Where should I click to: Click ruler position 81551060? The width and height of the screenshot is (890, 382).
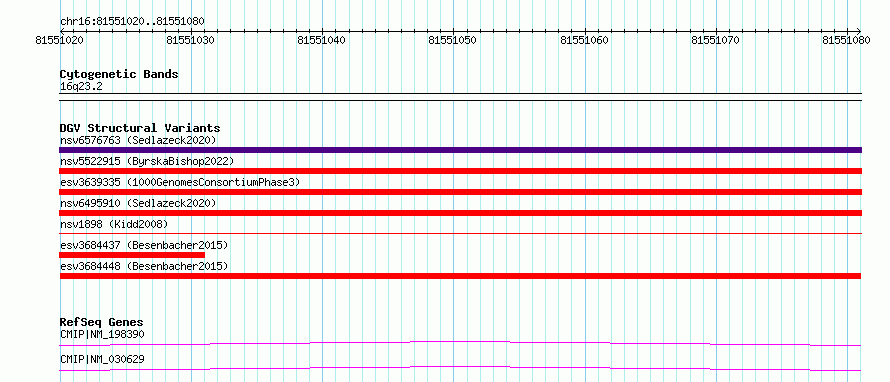[585, 40]
